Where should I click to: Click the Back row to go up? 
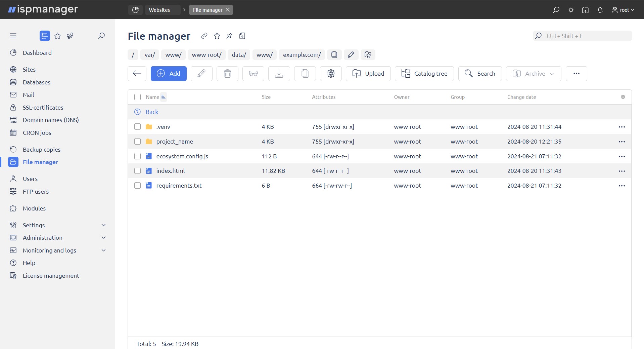[151, 112]
